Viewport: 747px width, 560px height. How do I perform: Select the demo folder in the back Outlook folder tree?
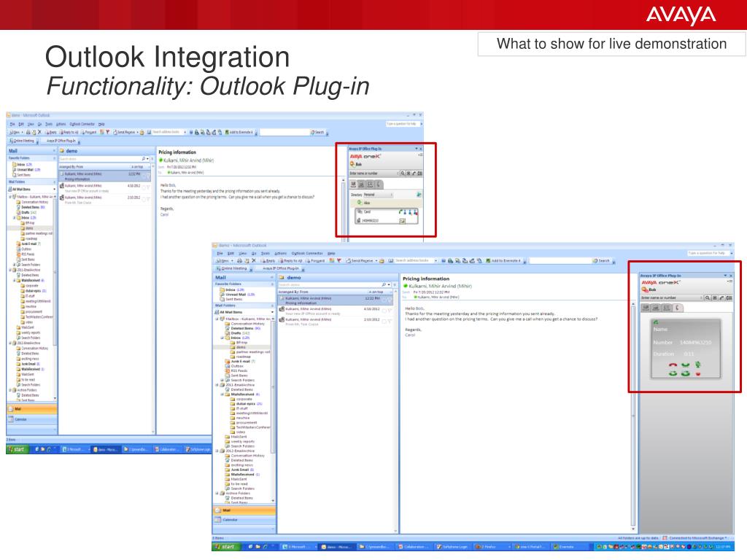(29, 228)
